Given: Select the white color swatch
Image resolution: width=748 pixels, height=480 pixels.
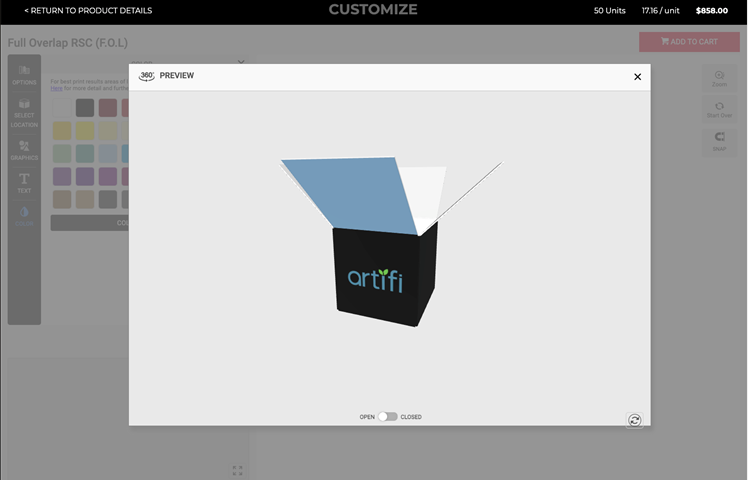Looking at the screenshot, I should point(62,108).
